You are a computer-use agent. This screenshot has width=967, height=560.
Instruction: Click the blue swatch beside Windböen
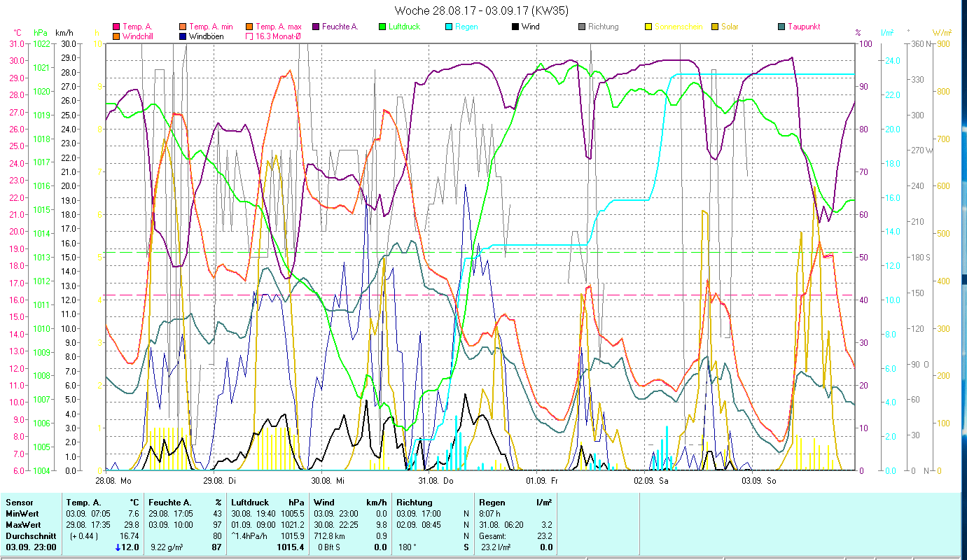[182, 36]
